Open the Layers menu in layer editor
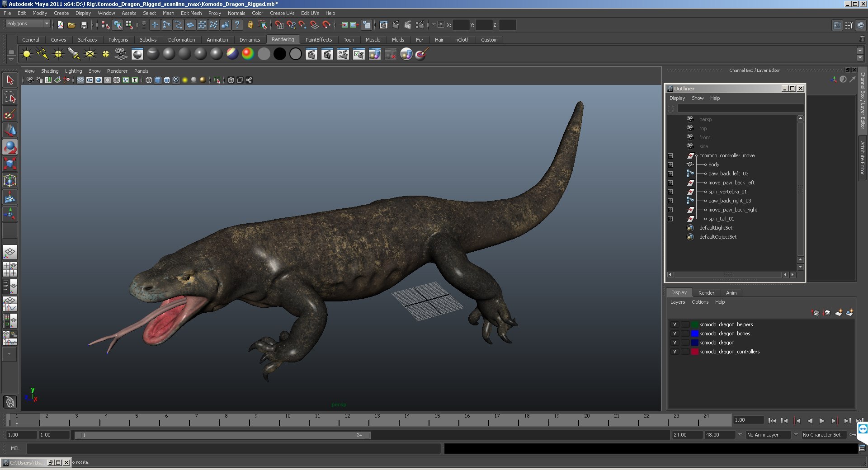This screenshot has height=470, width=868. click(x=677, y=302)
